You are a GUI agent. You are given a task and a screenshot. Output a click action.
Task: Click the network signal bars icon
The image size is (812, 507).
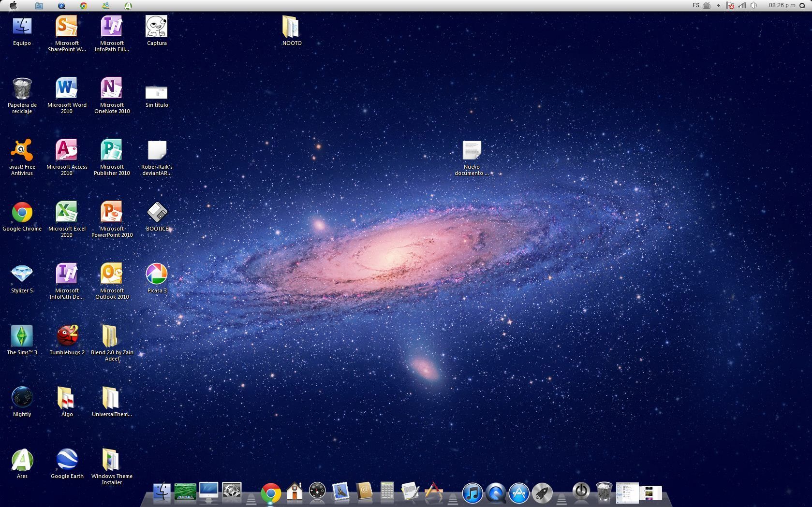click(741, 5)
